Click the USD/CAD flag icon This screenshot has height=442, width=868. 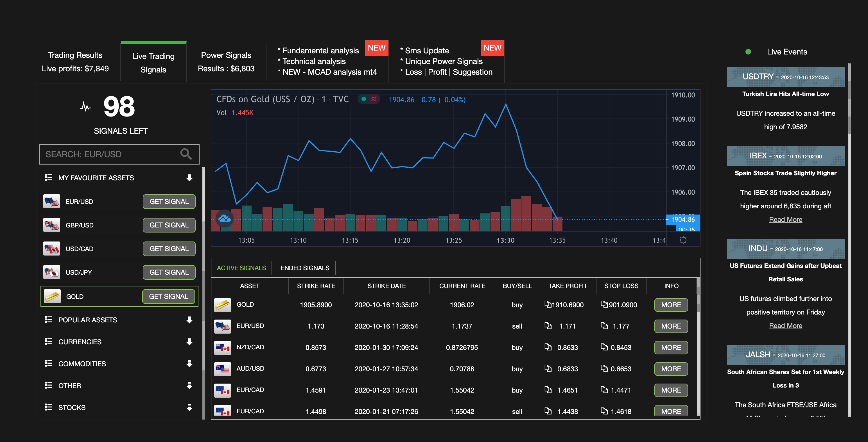(x=51, y=249)
